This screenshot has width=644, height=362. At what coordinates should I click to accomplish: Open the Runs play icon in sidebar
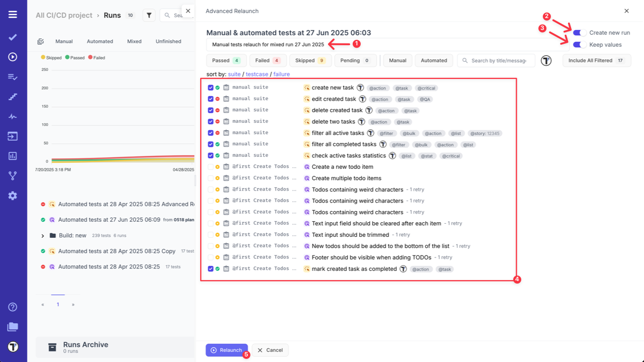click(13, 57)
